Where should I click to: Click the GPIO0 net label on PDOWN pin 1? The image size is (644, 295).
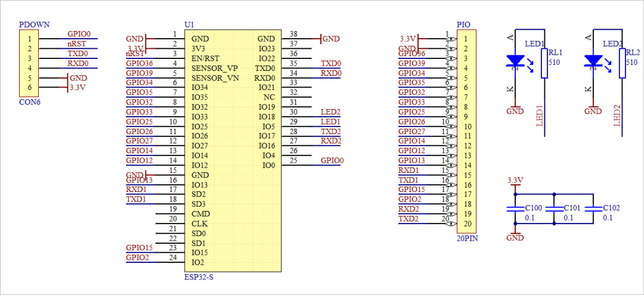[x=79, y=35]
